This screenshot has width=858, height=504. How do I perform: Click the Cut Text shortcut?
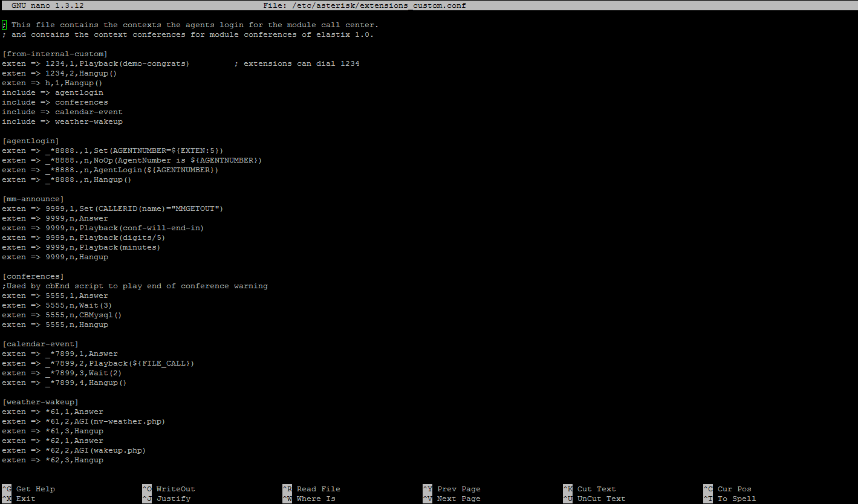pos(596,489)
